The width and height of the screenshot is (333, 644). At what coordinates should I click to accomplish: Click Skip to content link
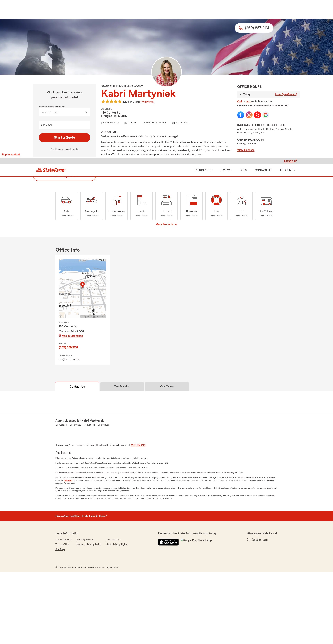point(10,155)
